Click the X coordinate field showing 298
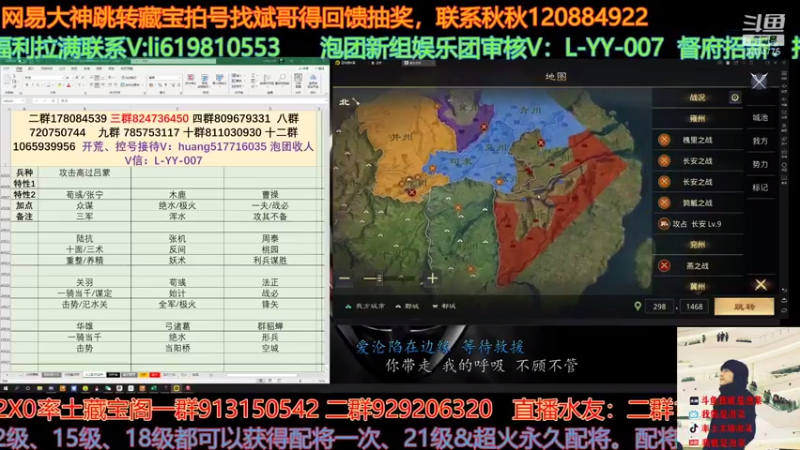The image size is (800, 450). click(x=659, y=307)
